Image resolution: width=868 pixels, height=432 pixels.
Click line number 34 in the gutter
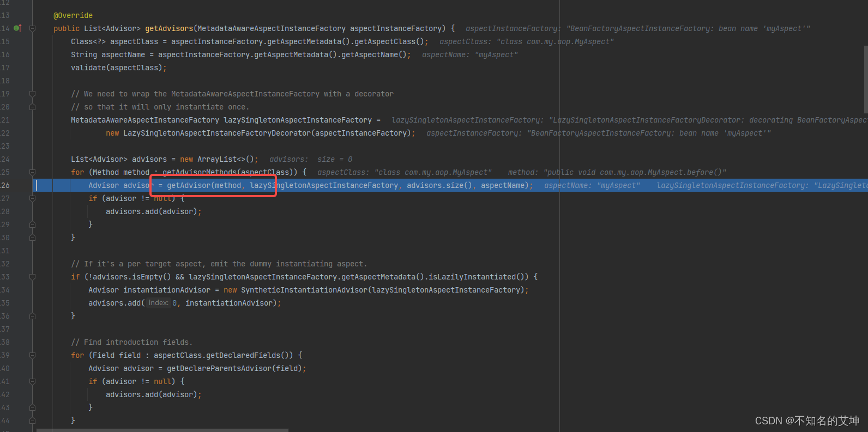click(x=5, y=290)
